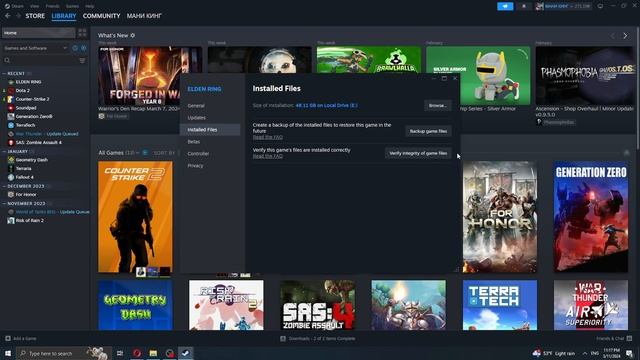The height and width of the screenshot is (360, 640).
Task: Select Geometry Dash in the sidebar
Action: coord(31,160)
